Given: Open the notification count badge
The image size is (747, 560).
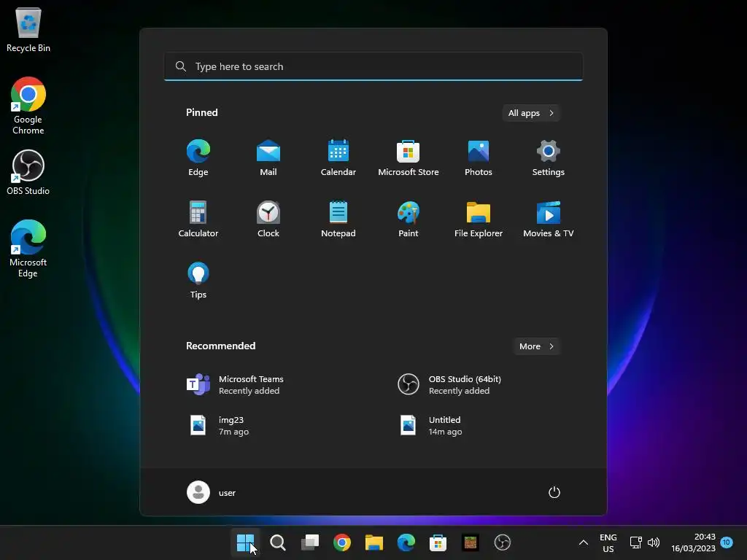Looking at the screenshot, I should (x=727, y=542).
